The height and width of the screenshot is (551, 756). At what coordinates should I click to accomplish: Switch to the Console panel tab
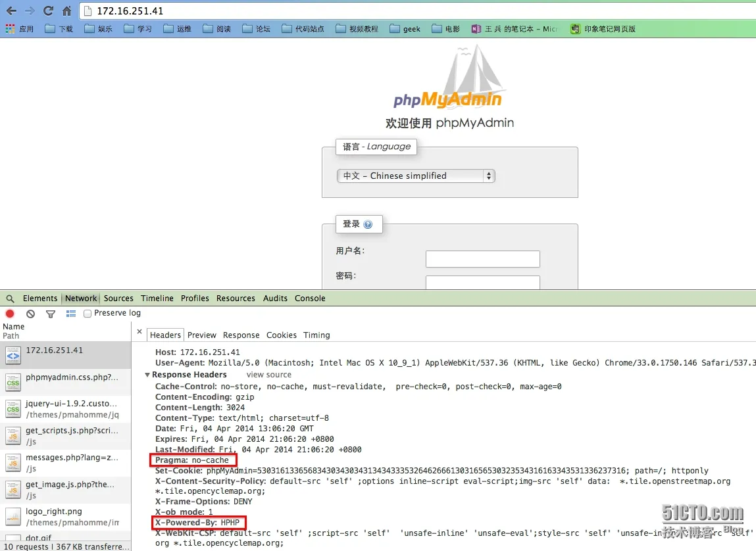tap(310, 299)
